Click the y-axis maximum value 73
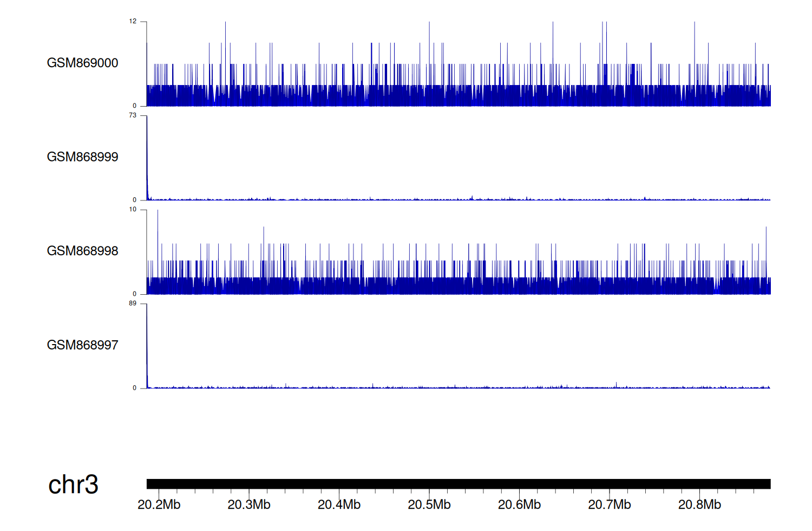Screen dimensions: 812x531 pos(133,115)
